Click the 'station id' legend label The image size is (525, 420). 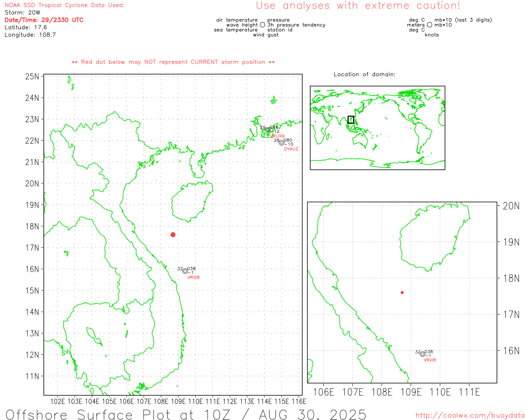pos(280,30)
